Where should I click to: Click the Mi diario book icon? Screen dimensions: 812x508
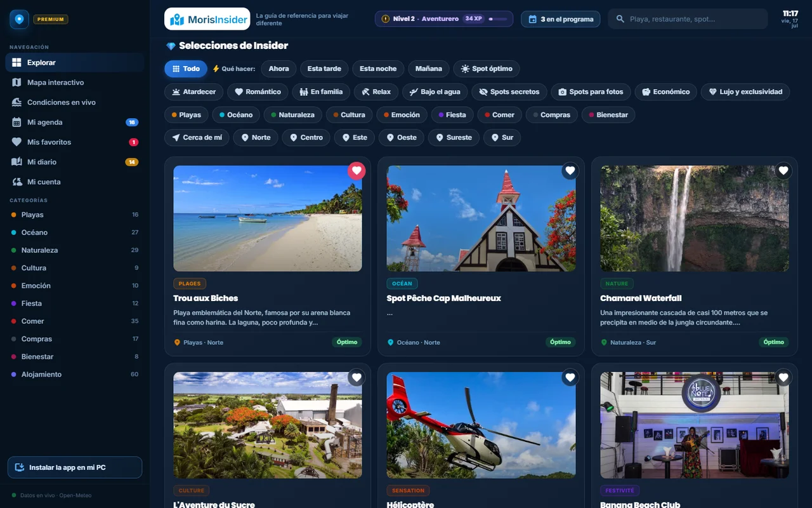(16, 162)
